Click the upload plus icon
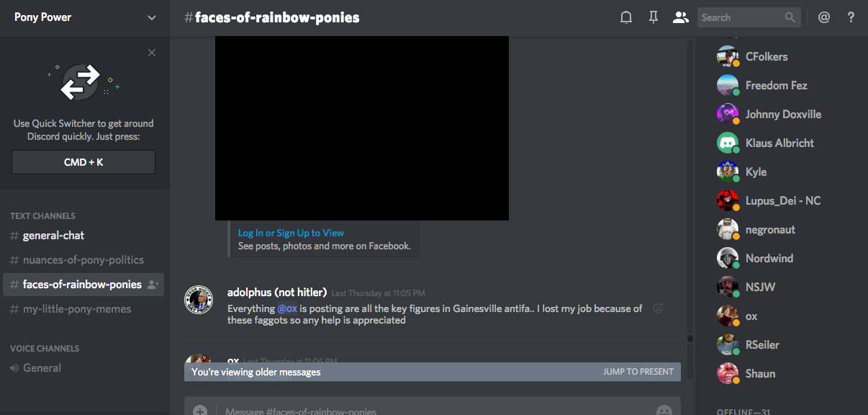This screenshot has height=415, width=868. pos(200,410)
